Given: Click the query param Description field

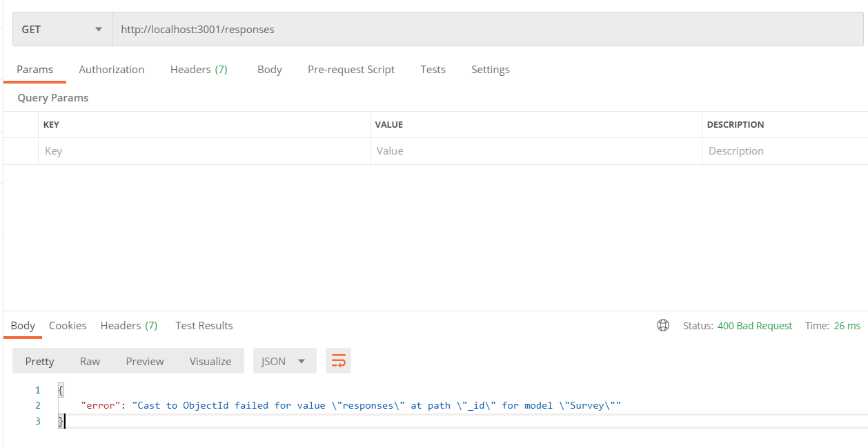Looking at the screenshot, I should click(x=784, y=151).
